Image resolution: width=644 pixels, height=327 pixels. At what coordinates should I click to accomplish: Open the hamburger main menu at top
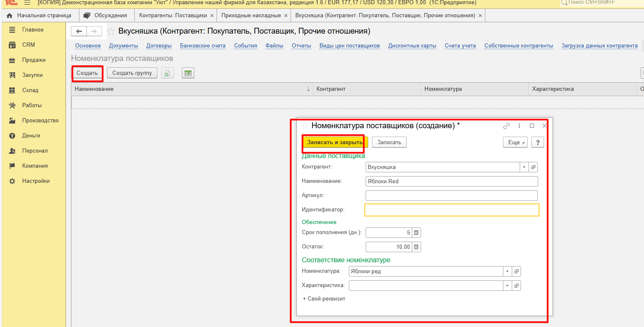(27, 3)
